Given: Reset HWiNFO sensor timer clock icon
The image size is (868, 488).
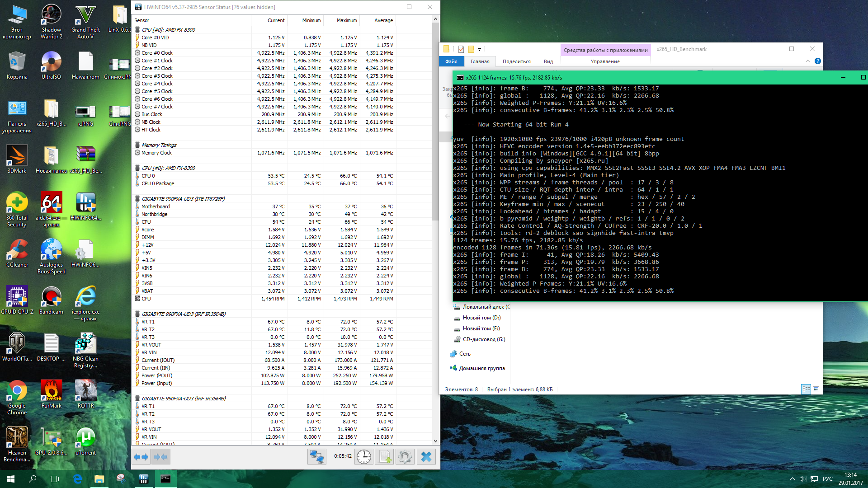Looking at the screenshot, I should pyautogui.click(x=363, y=457).
